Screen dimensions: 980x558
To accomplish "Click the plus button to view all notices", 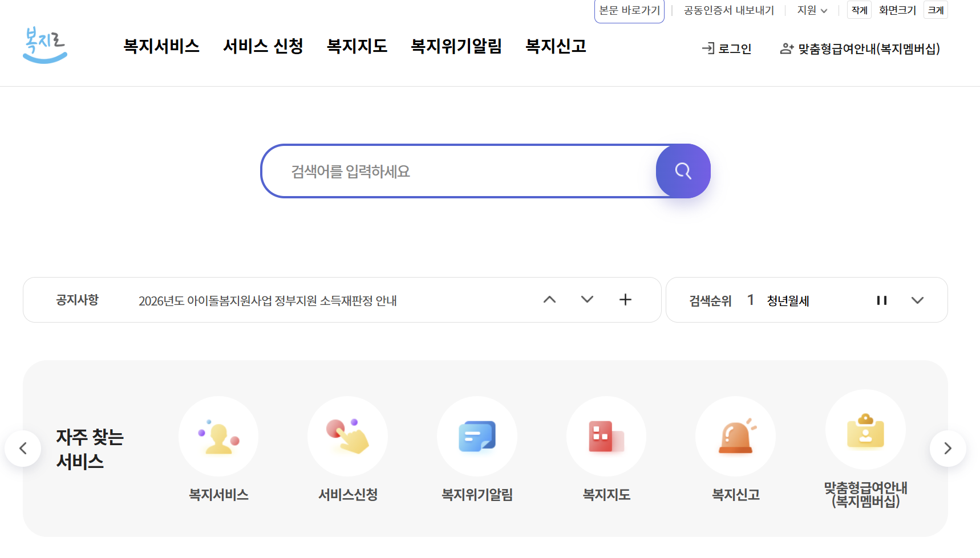I will pos(625,299).
